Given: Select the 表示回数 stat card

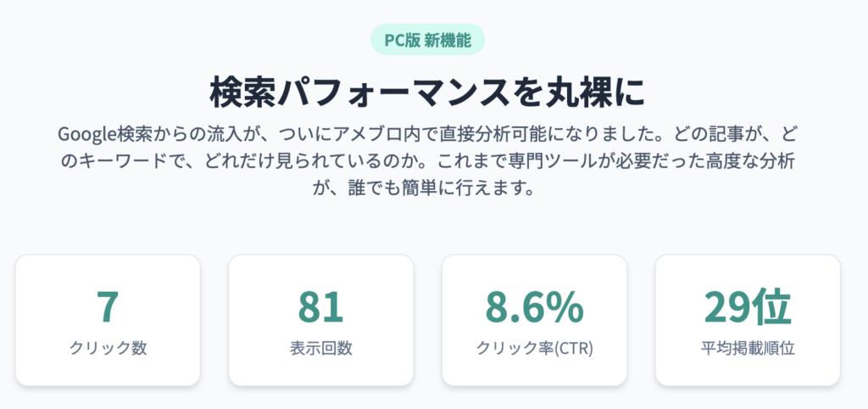Looking at the screenshot, I should pyautogui.click(x=321, y=321).
